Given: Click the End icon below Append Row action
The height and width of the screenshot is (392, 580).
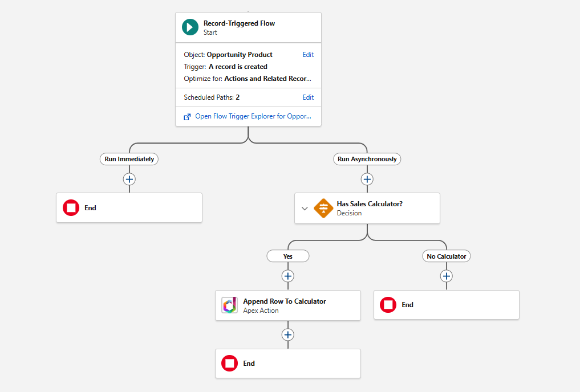Looking at the screenshot, I should pos(229,363).
